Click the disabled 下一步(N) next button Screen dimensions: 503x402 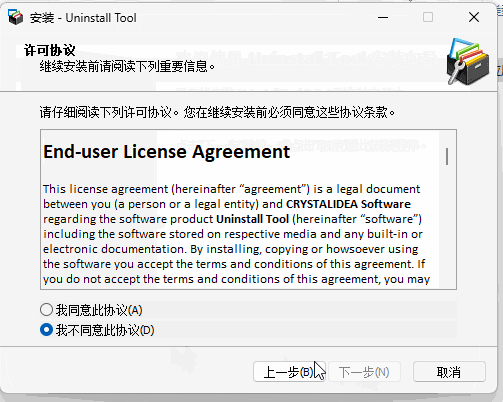point(364,372)
